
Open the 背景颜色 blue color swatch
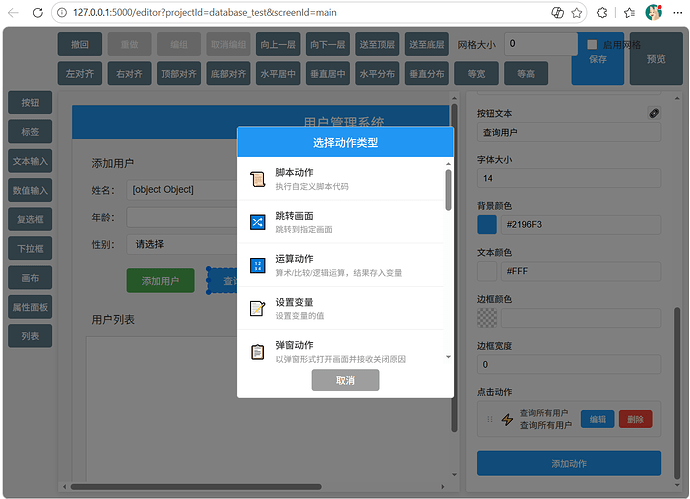pos(487,224)
